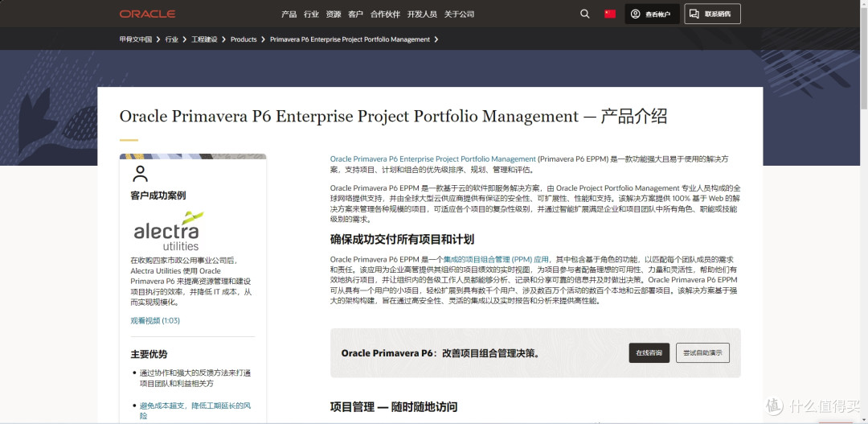Screen dimensions: 868x424
Task: Go to 甲骨文中国 breadcrumb
Action: (x=136, y=39)
